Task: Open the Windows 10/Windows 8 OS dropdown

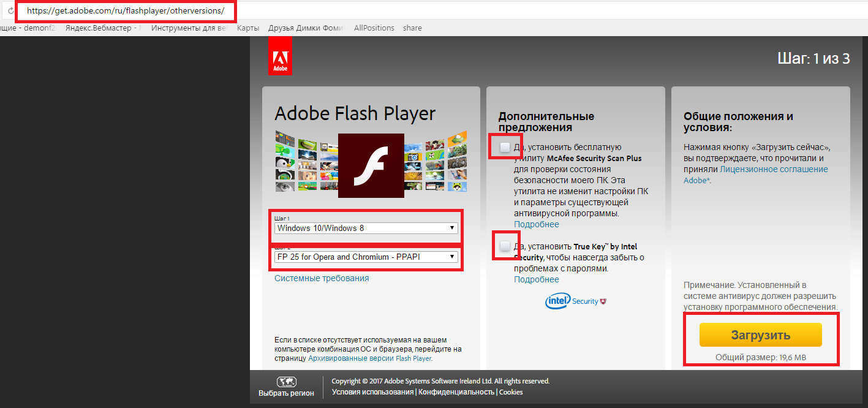Action: 366,228
